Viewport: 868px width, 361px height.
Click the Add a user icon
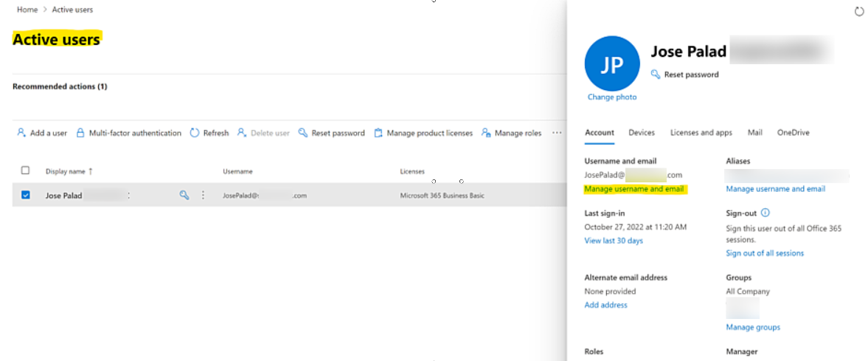click(x=21, y=133)
